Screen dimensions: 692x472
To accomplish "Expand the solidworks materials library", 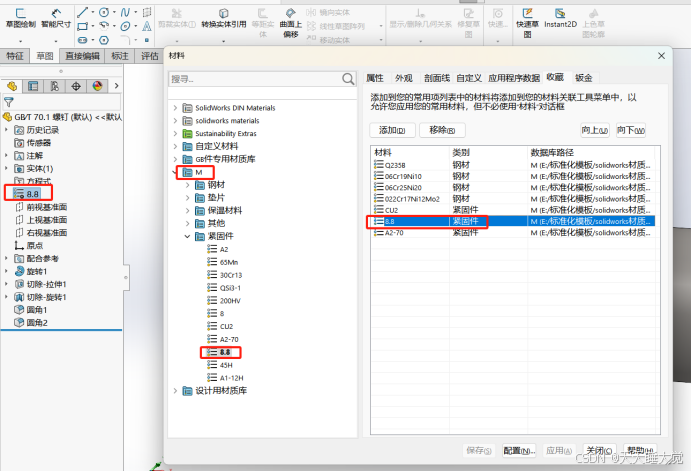I will tap(175, 120).
